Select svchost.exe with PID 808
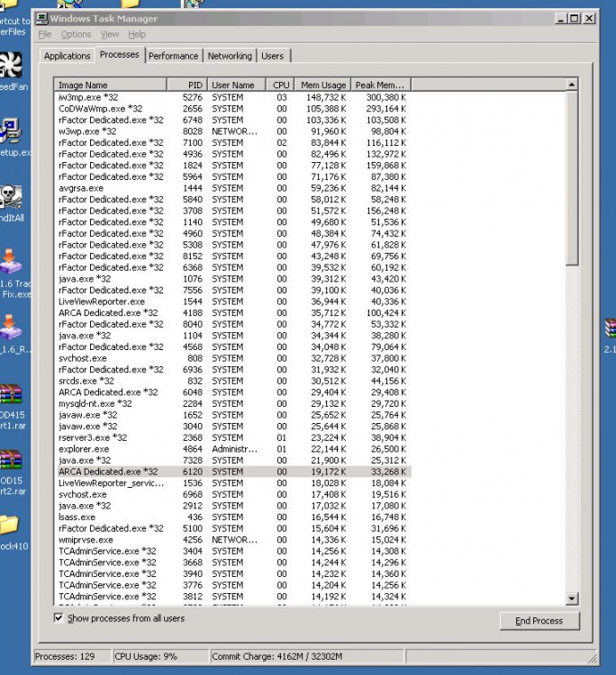The width and height of the screenshot is (616, 675). tap(233, 358)
